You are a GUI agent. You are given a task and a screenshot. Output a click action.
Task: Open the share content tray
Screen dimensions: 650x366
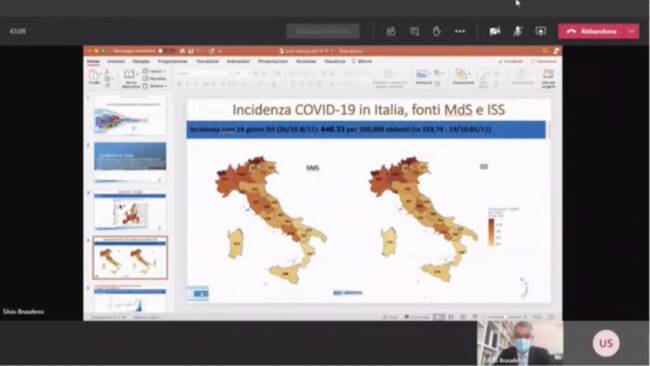tap(541, 32)
